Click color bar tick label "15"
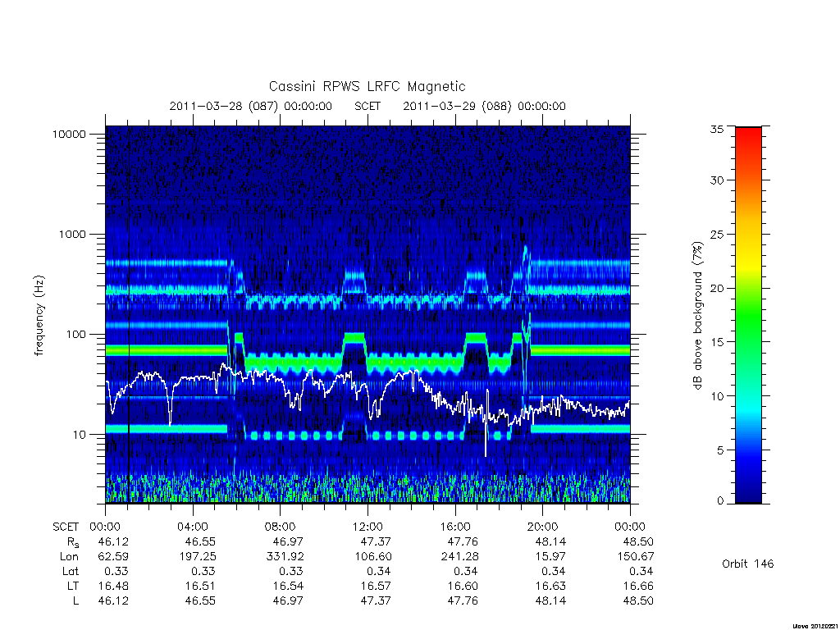Image resolution: width=840 pixels, height=630 pixels. click(716, 342)
